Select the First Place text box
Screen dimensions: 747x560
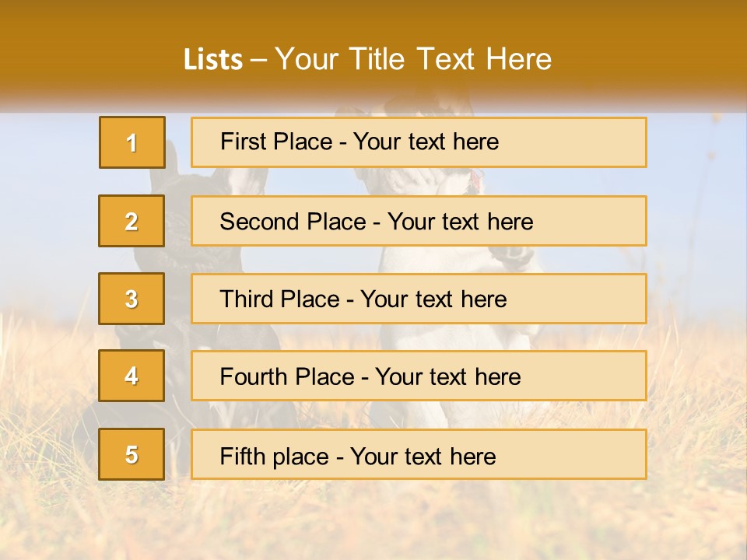[x=419, y=142]
